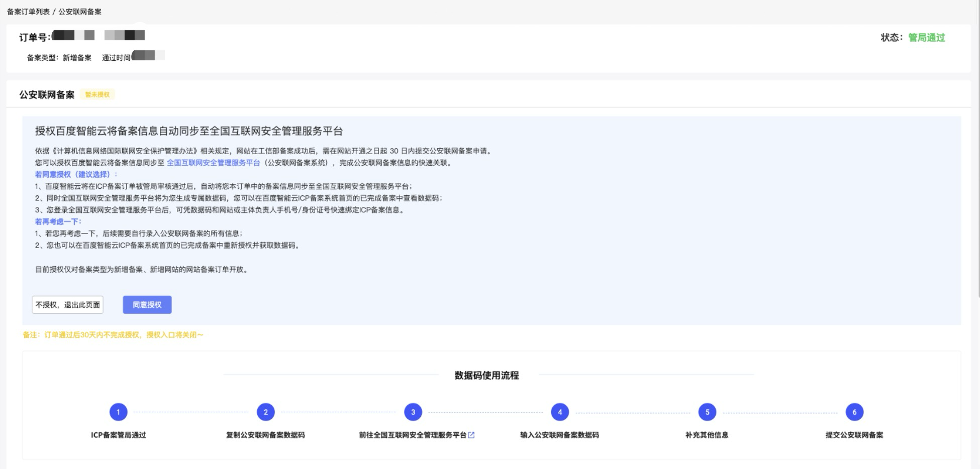Screen dimensions: 980x469
Task: Open external link icon beside step 3 label
Action: [471, 435]
